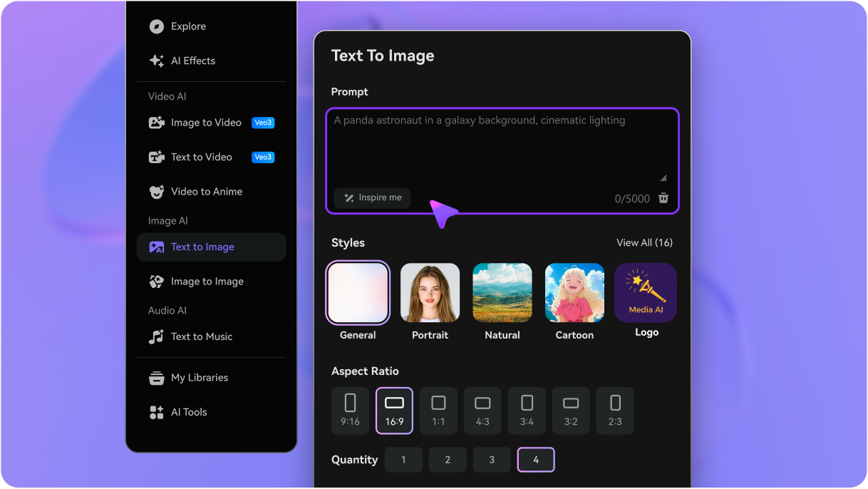
Task: Choose the Portrait style thumbnail
Action: (x=430, y=292)
